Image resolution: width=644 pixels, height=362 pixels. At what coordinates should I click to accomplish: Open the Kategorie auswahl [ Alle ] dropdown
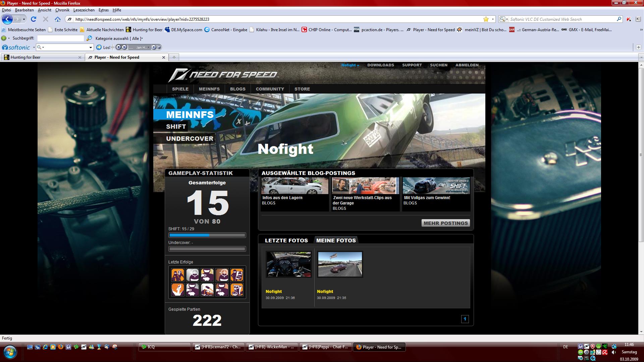[x=119, y=39]
